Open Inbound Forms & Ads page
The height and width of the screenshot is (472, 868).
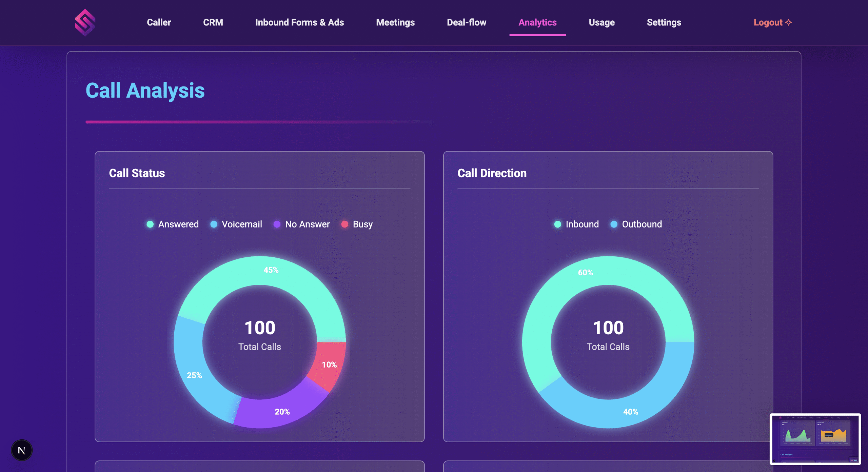click(299, 22)
